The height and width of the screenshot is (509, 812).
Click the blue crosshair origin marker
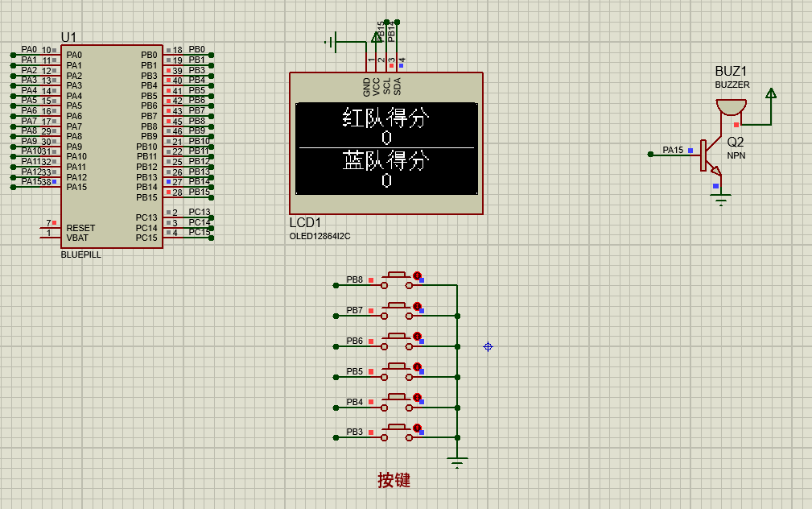488,346
